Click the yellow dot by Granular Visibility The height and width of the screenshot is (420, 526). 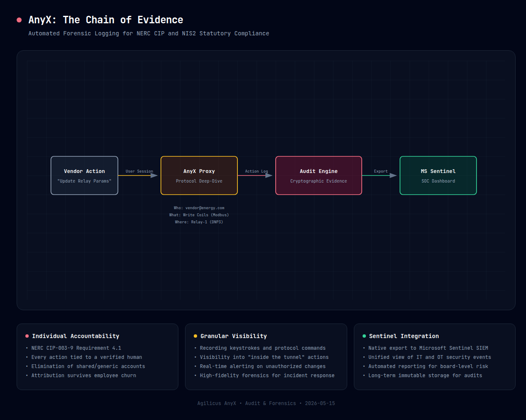[x=195, y=336]
